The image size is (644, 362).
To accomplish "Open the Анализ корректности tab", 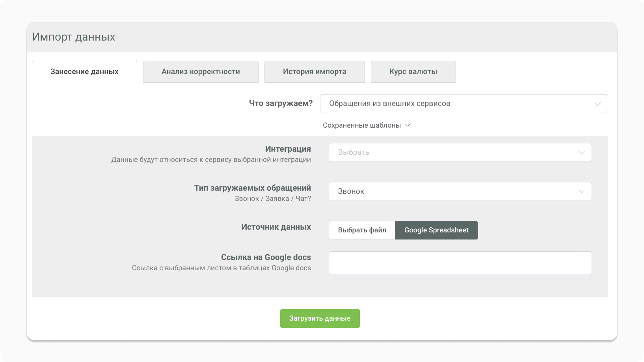I will coord(201,72).
